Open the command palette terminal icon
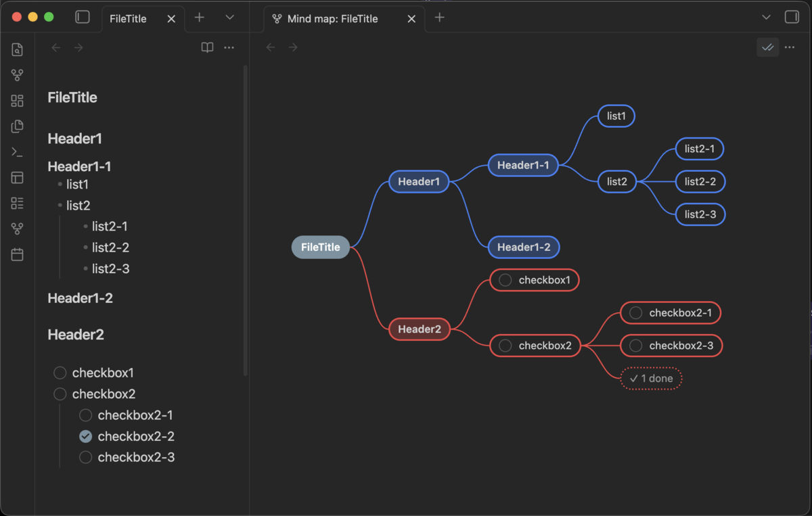 pyautogui.click(x=18, y=152)
